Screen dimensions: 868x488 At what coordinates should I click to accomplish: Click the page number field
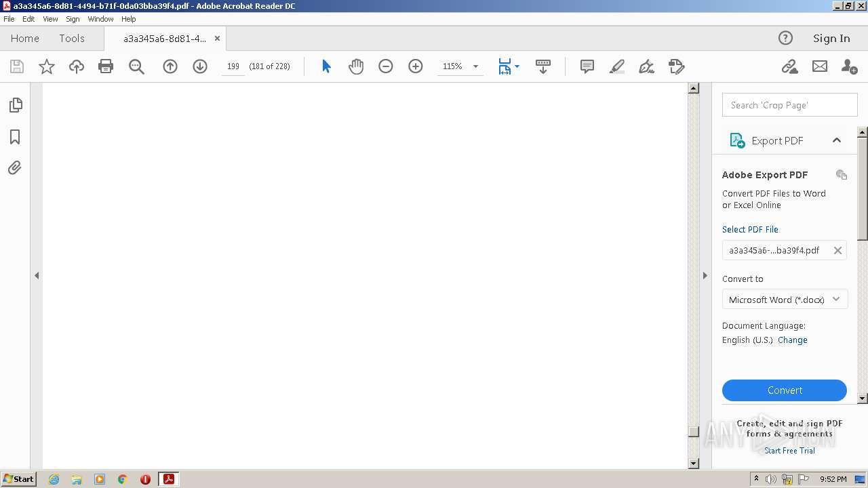233,66
